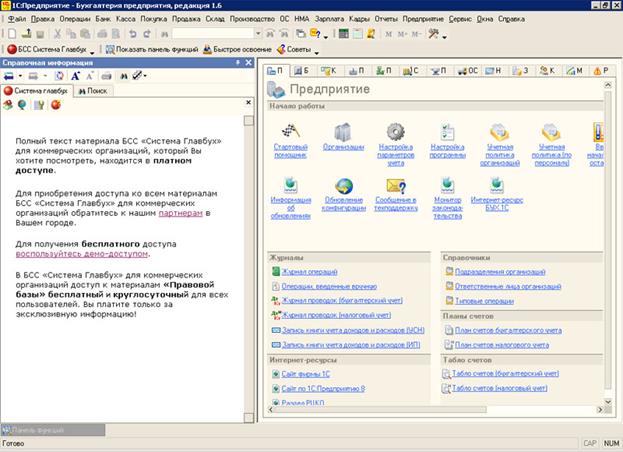Click the hammer-and-wrench tools toolbar icon

click(x=433, y=34)
